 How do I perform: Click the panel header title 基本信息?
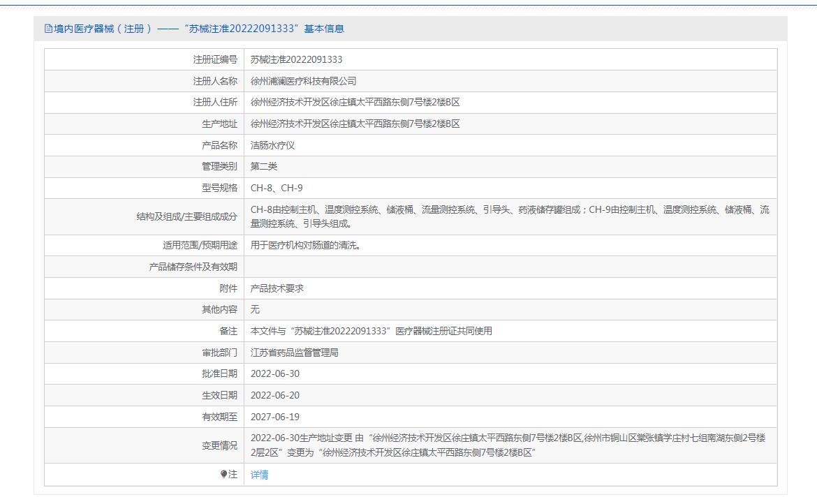pyautogui.click(x=194, y=29)
